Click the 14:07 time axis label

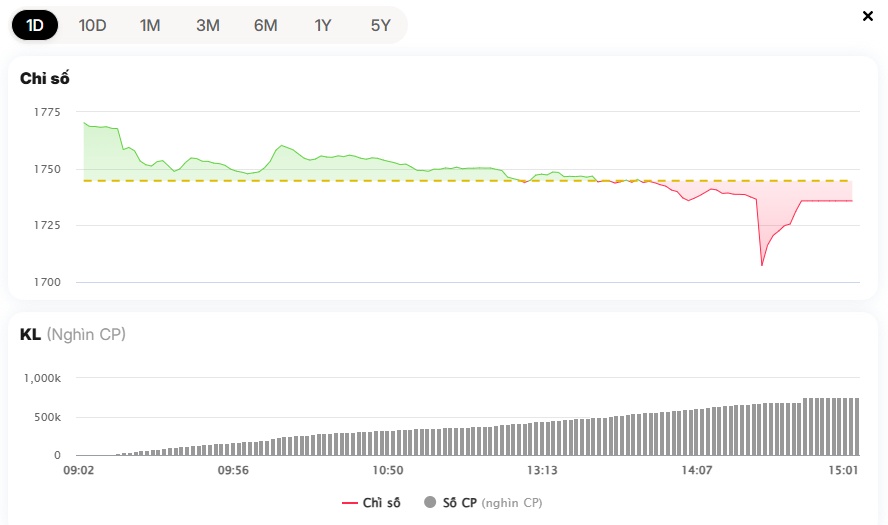click(697, 470)
